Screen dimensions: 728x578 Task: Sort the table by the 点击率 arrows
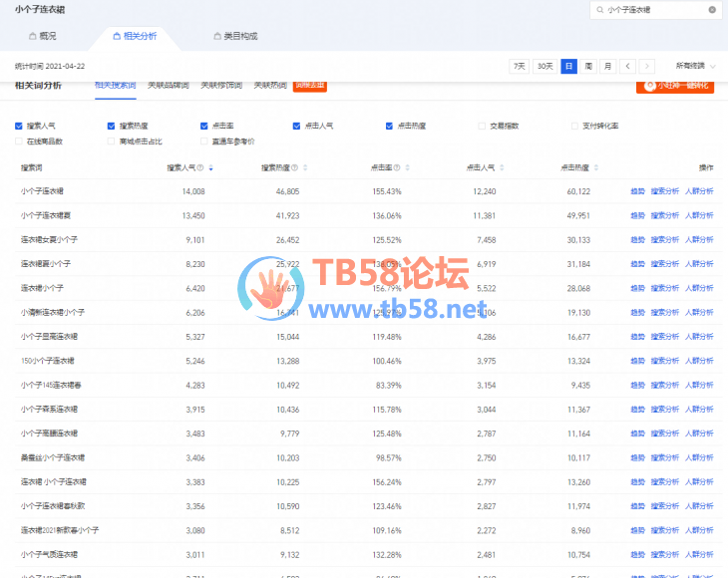pos(407,167)
